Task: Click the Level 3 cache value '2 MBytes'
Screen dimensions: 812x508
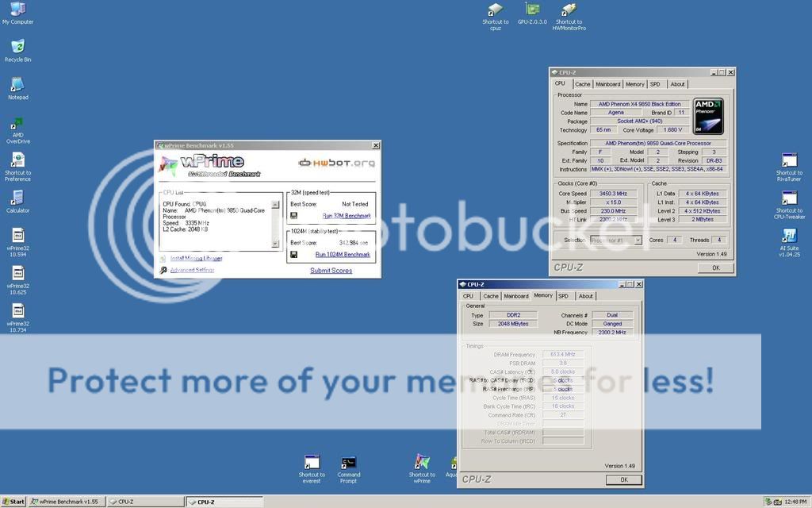Action: [703, 220]
